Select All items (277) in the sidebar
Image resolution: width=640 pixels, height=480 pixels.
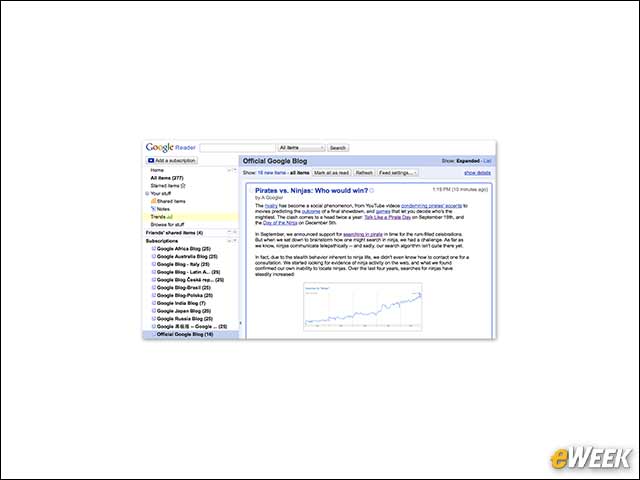[x=167, y=178]
